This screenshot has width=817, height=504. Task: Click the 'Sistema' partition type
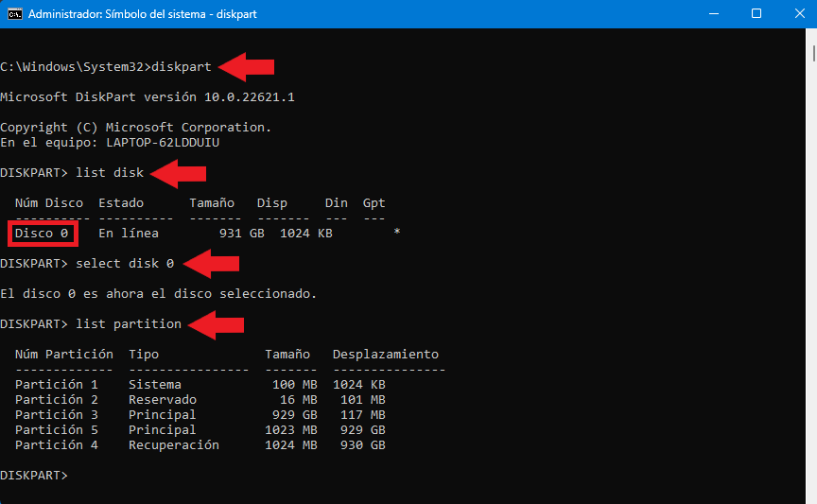[x=155, y=384]
